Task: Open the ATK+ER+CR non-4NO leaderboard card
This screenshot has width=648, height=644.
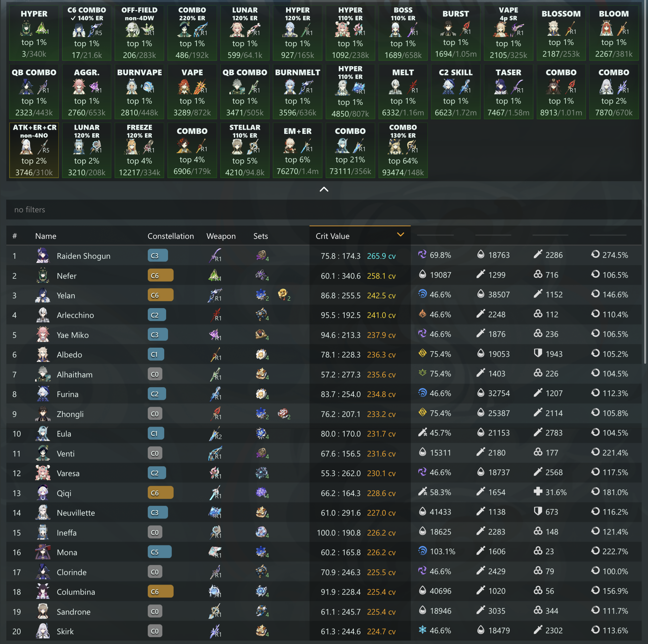Action: click(34, 150)
